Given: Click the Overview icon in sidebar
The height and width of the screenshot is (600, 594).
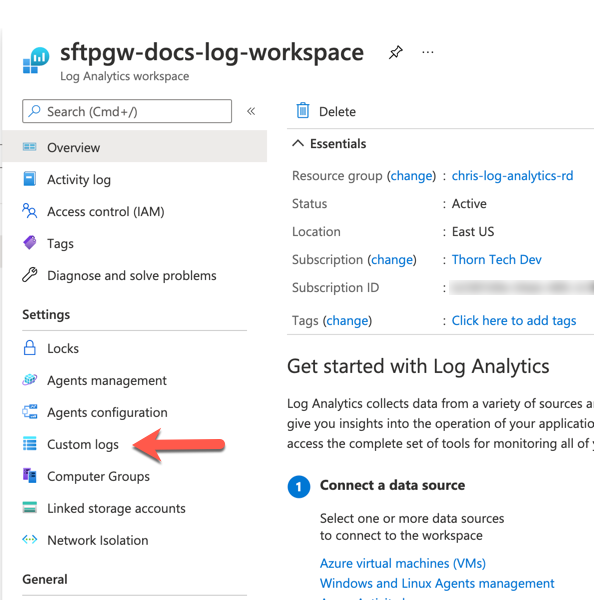Looking at the screenshot, I should [x=29, y=147].
